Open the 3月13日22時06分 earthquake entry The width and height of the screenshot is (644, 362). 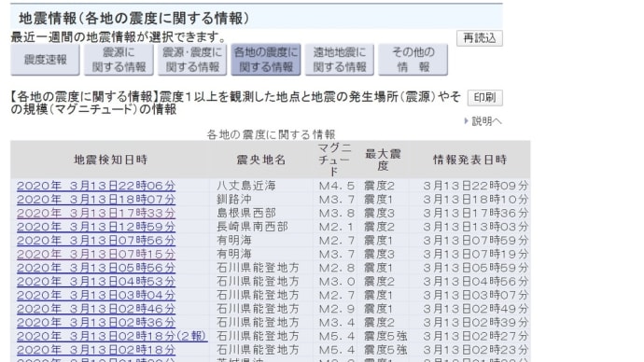(x=96, y=186)
